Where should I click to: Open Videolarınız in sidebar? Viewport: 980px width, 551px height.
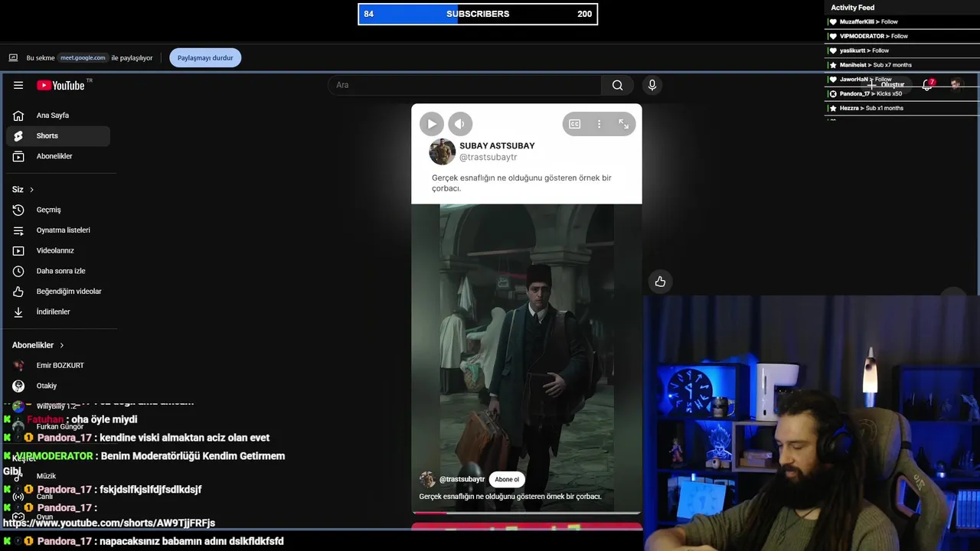(x=58, y=250)
